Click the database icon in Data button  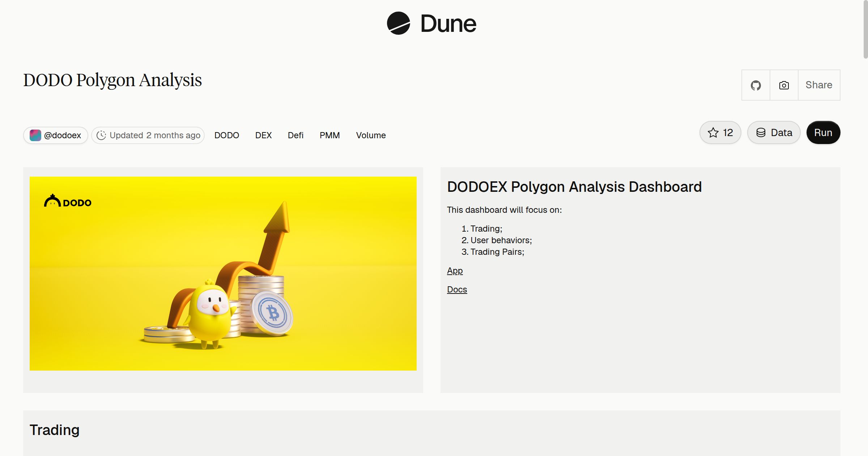pyautogui.click(x=761, y=132)
